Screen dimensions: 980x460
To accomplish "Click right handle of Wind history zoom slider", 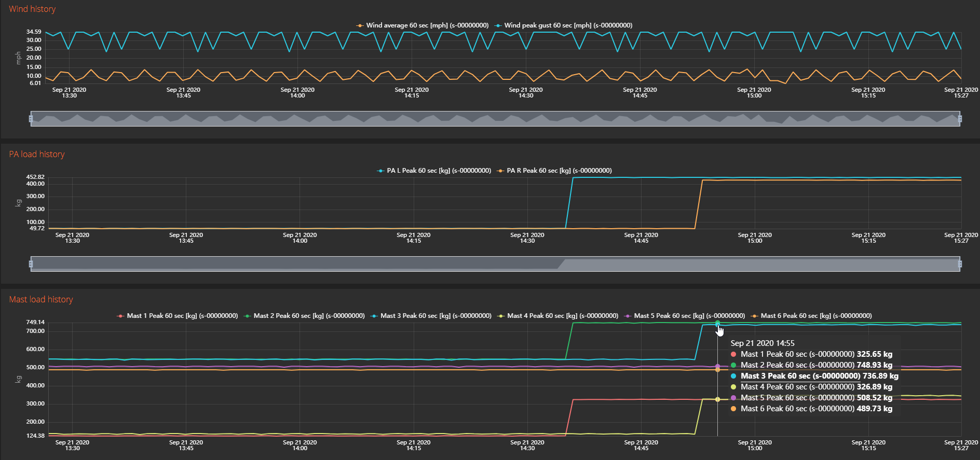I will tap(960, 119).
